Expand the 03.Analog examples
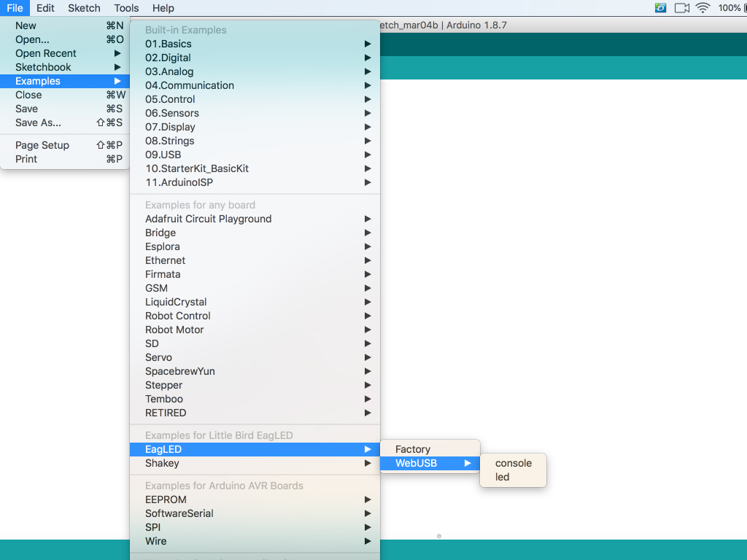Screen dimensions: 747x560 [x=255, y=71]
